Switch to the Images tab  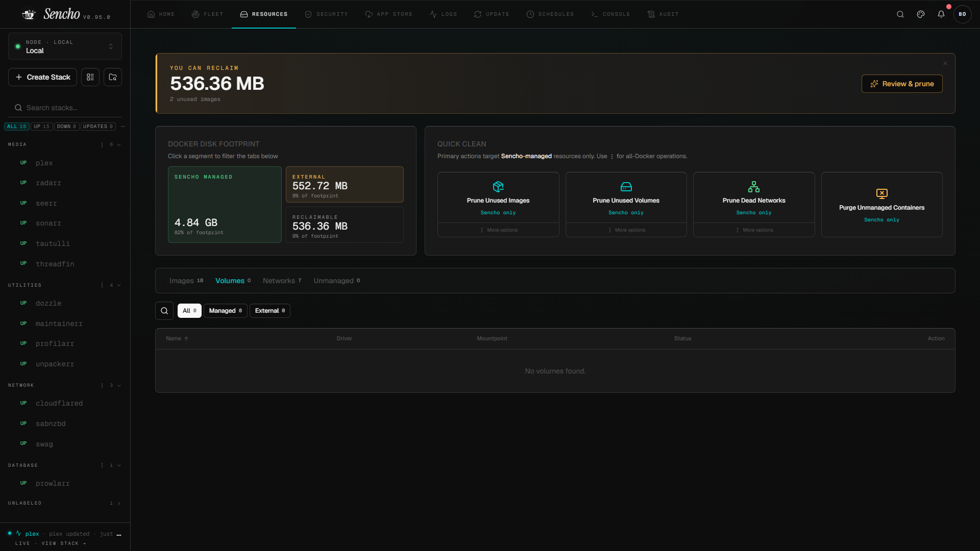click(186, 281)
